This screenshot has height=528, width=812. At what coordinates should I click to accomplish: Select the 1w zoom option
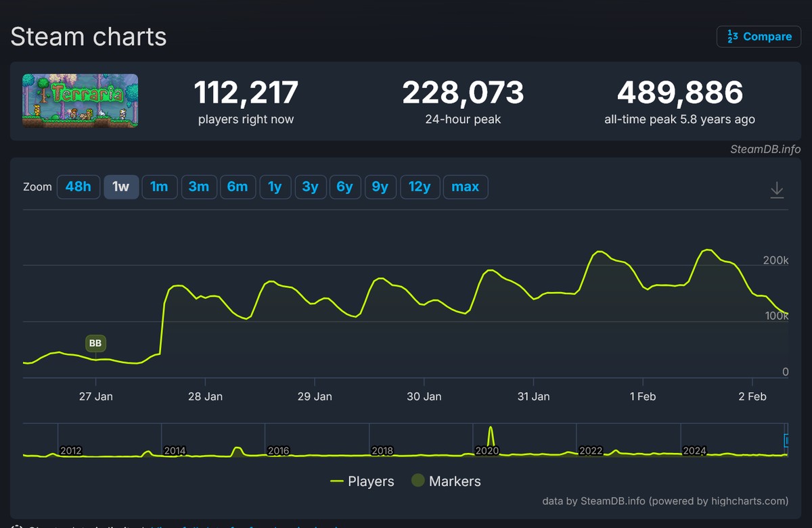(121, 187)
